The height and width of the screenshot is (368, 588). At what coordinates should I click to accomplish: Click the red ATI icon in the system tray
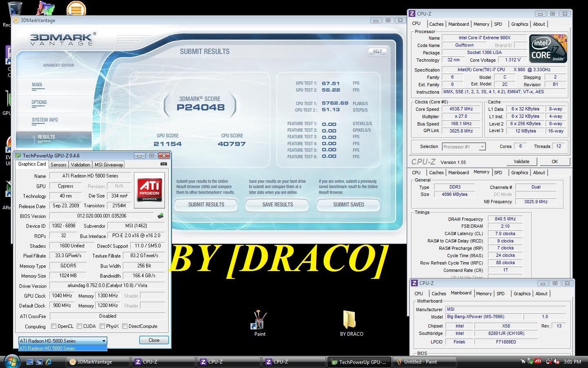pyautogui.click(x=538, y=361)
